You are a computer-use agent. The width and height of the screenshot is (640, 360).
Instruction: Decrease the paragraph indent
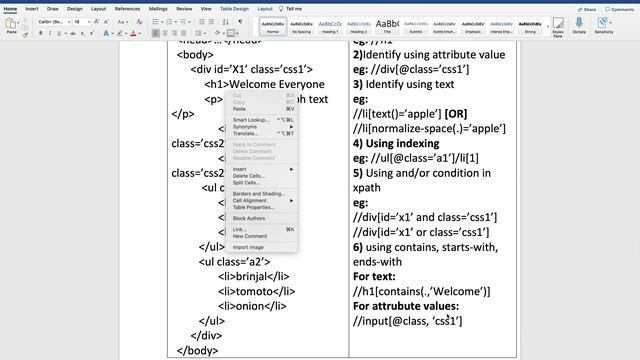point(202,22)
